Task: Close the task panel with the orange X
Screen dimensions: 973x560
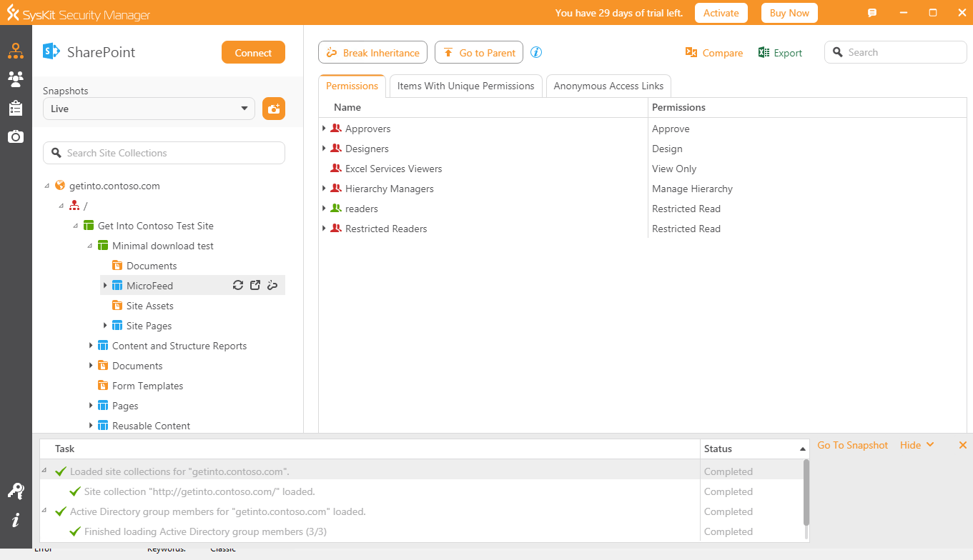Action: pyautogui.click(x=962, y=445)
